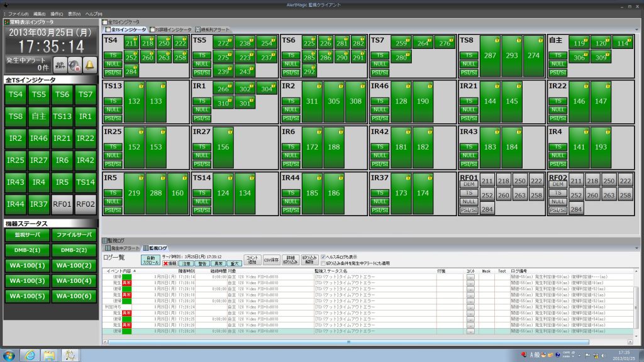
Task: Switch to 時系列アラート tab
Action: [213, 30]
